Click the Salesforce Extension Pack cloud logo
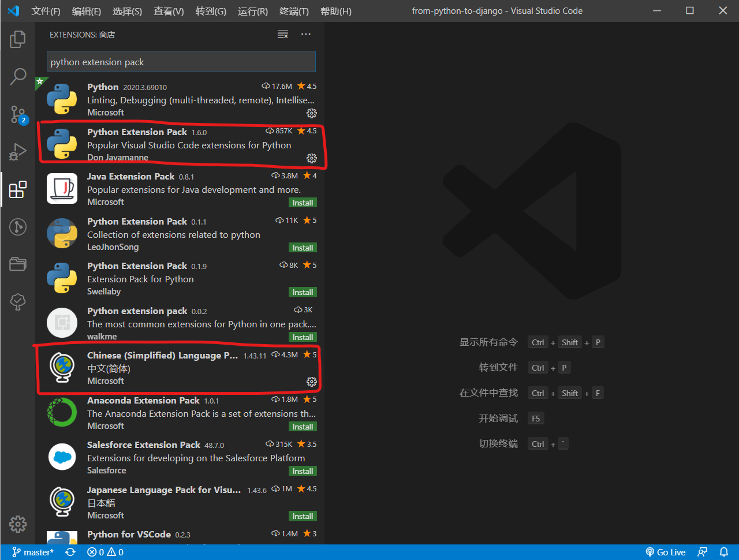The image size is (739, 560). [62, 457]
